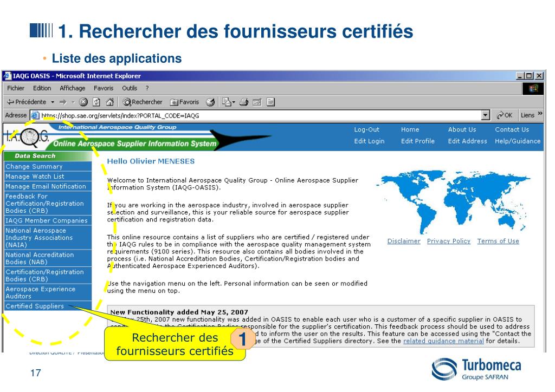555x392 pixels.
Task: Open the Fichier menu
Action: click(x=16, y=88)
